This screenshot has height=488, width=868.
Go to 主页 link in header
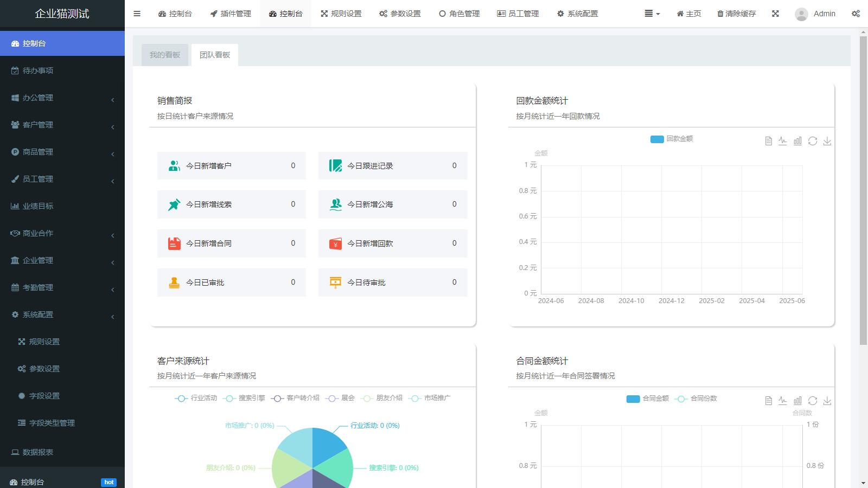[x=688, y=14]
